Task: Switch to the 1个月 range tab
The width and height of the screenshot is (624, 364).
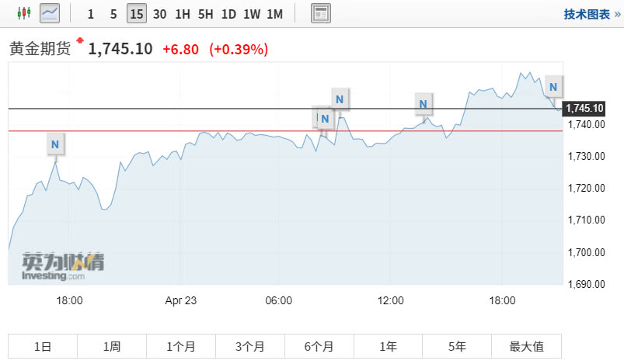Action: tap(181, 346)
